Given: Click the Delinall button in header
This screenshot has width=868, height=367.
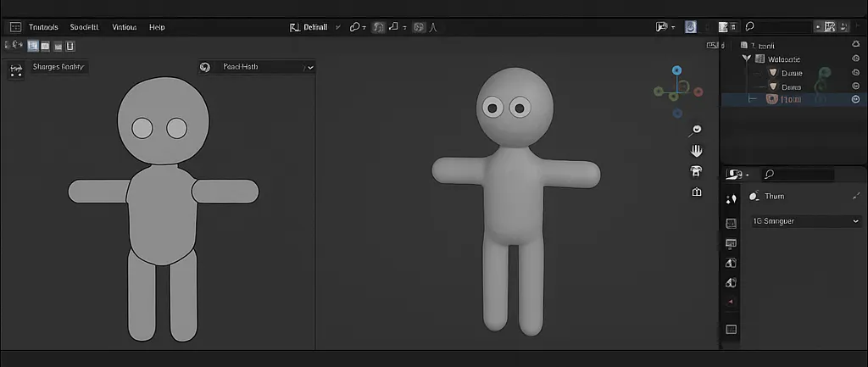Looking at the screenshot, I should (x=309, y=27).
